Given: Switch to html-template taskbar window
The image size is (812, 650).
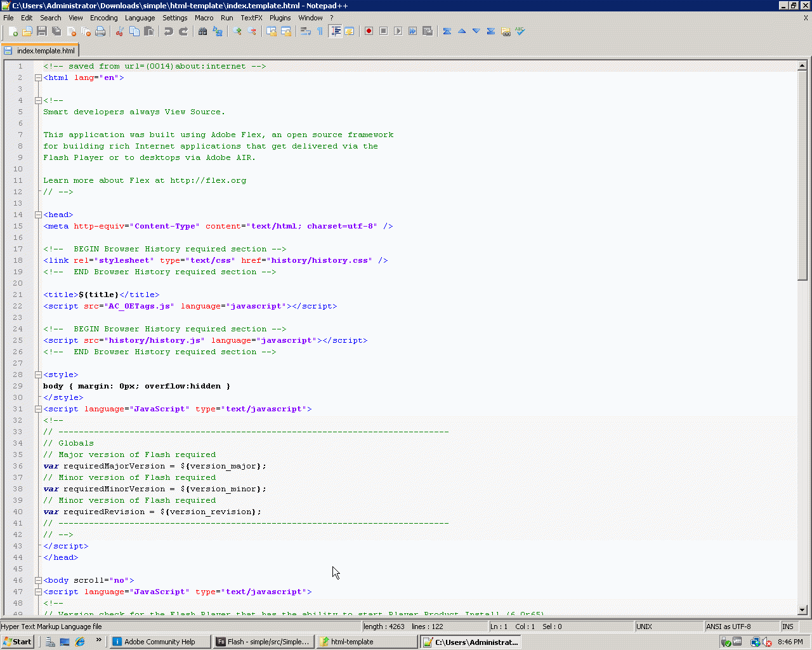Looking at the screenshot, I should (367, 642).
